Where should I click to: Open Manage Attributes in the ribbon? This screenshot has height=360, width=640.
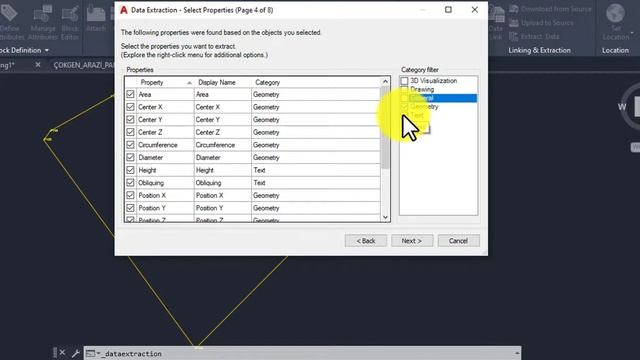(x=42, y=22)
